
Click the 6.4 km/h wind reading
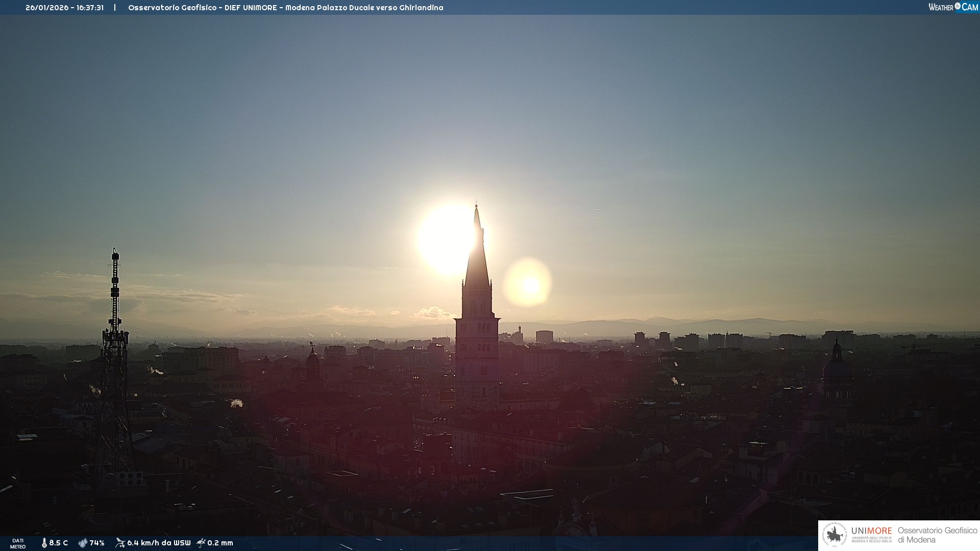point(159,543)
